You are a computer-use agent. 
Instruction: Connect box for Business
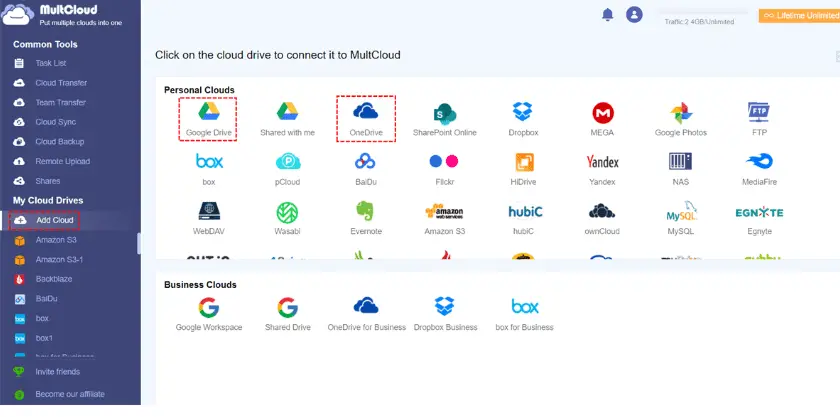(x=524, y=314)
